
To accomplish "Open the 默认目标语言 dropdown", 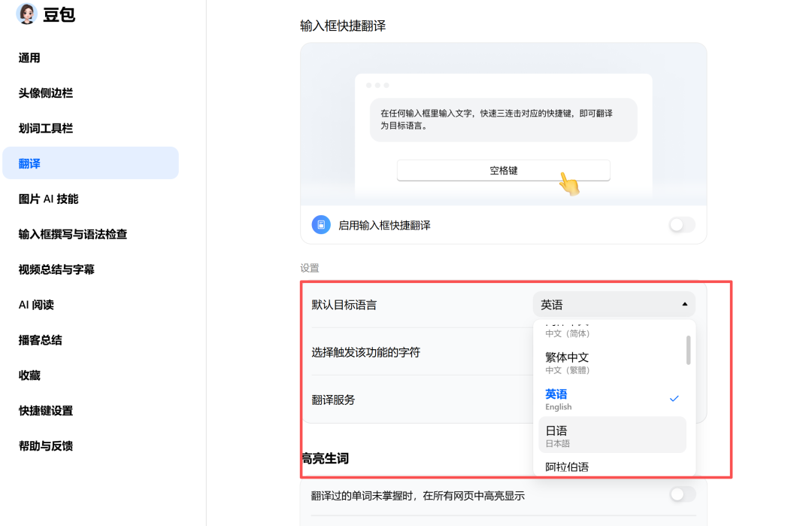I will click(614, 304).
